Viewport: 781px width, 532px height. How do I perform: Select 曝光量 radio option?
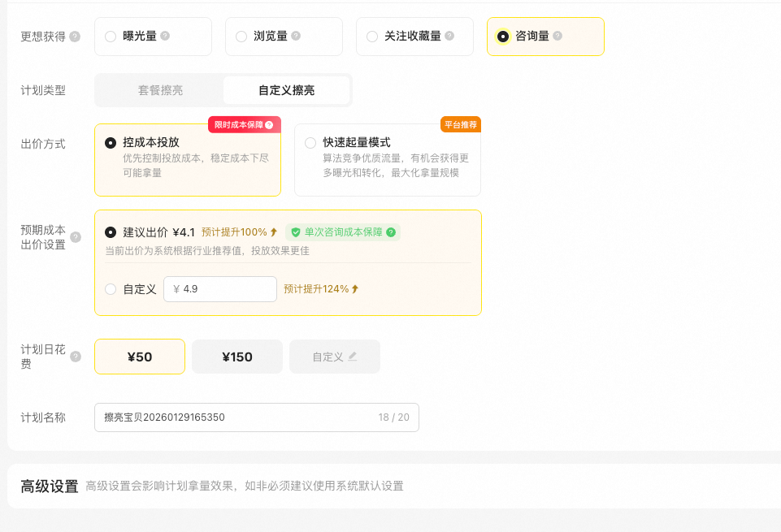click(111, 37)
